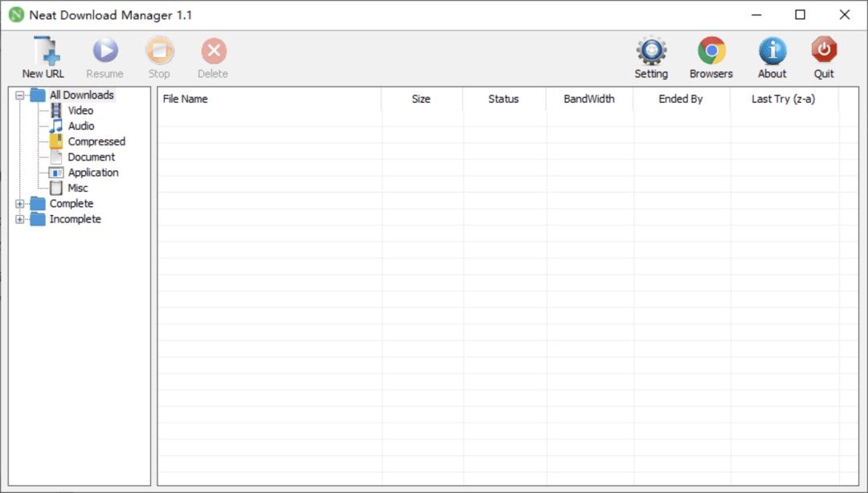Screen dimensions: 868x493
Task: Select the Video category label
Action: click(81, 111)
